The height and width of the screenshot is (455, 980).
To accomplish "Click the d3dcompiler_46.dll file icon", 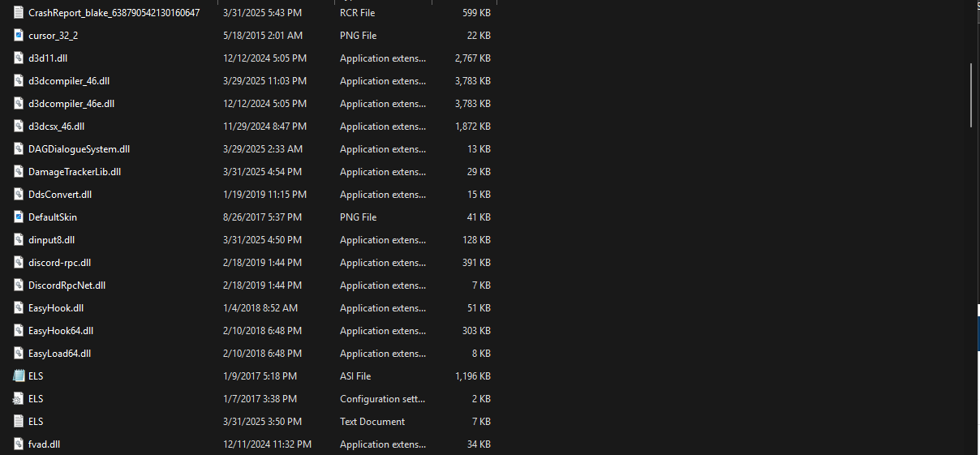I will tap(19, 81).
